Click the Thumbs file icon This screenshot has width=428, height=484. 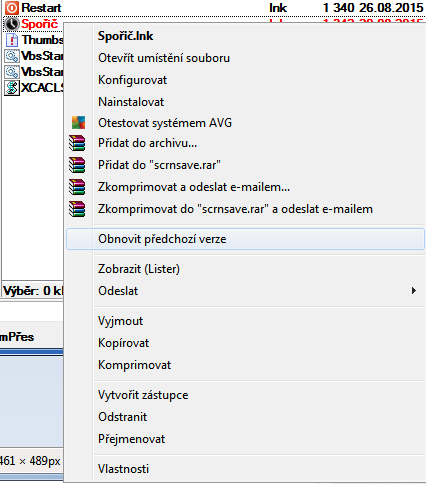(12, 40)
